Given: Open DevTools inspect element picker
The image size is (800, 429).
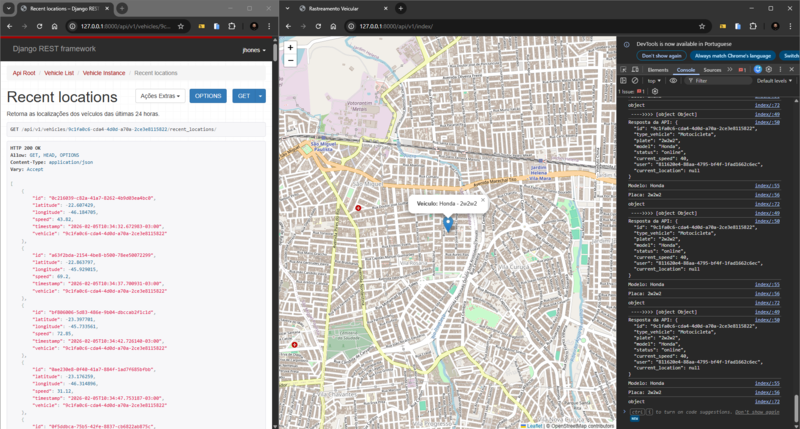Looking at the screenshot, I should point(624,70).
